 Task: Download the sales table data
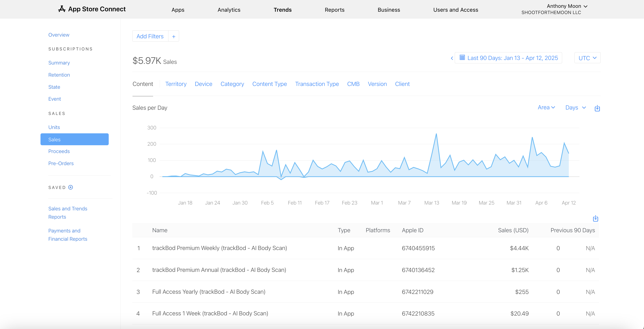point(595,218)
